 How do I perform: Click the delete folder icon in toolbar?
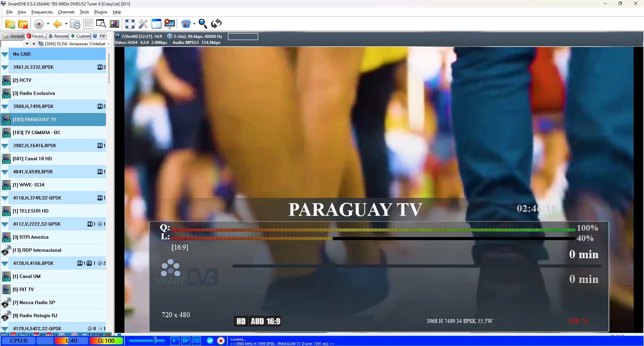pyautogui.click(x=23, y=24)
